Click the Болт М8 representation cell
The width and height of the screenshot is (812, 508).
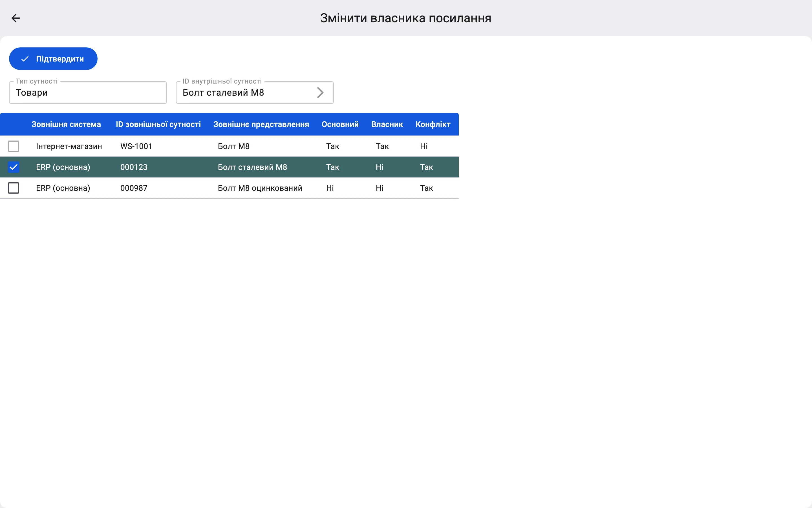click(233, 146)
